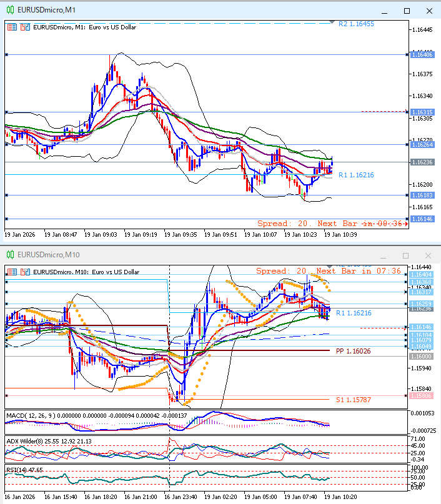441x504 pixels.
Task: Select the 1.16406 horizontal line on M1 chart
Action: click(x=187, y=55)
